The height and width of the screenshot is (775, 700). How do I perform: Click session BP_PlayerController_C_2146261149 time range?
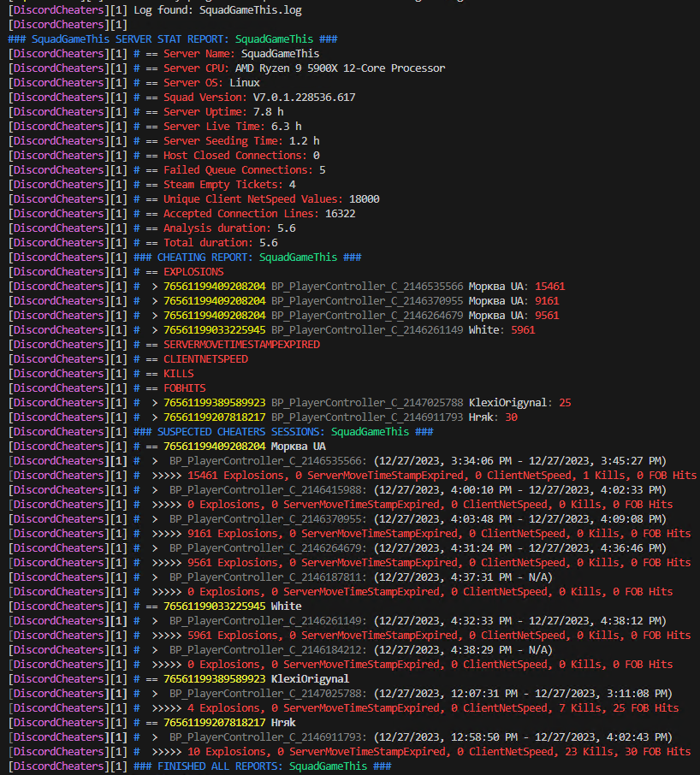tap(520, 621)
